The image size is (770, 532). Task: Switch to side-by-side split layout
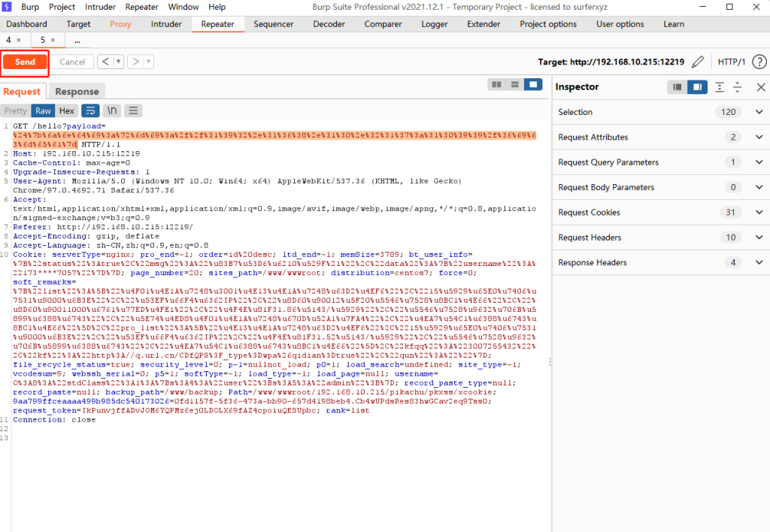pos(496,84)
